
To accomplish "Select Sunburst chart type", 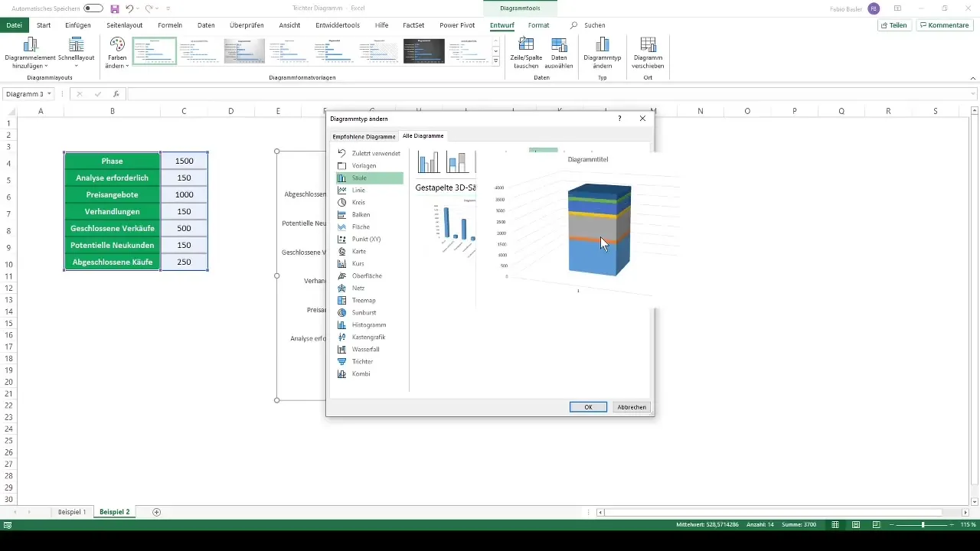I will [370, 312].
